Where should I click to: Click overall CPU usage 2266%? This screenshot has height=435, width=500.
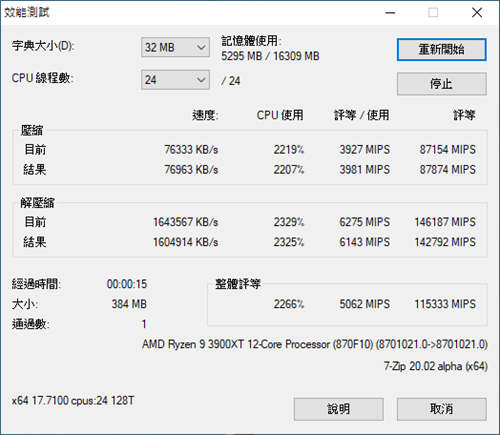pyautogui.click(x=289, y=304)
